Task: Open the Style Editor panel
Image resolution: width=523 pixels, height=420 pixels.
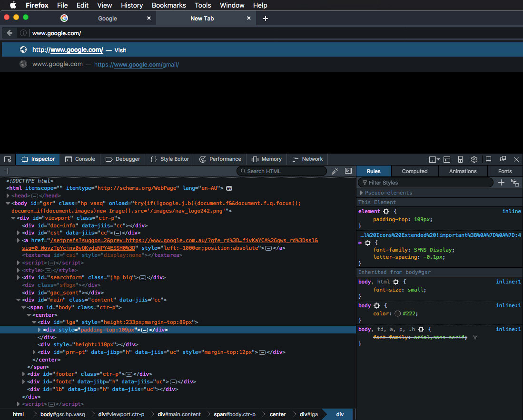Action: [x=170, y=159]
